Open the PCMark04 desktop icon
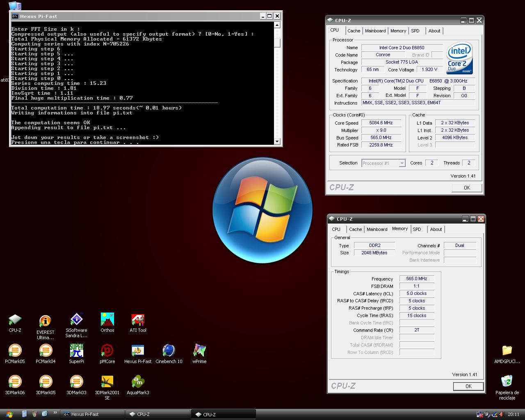 click(45, 354)
